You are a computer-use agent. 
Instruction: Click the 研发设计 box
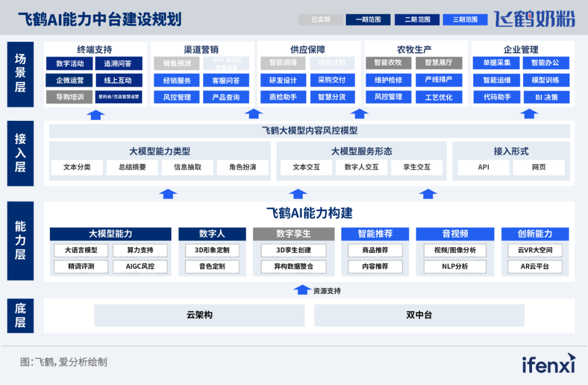(x=283, y=80)
